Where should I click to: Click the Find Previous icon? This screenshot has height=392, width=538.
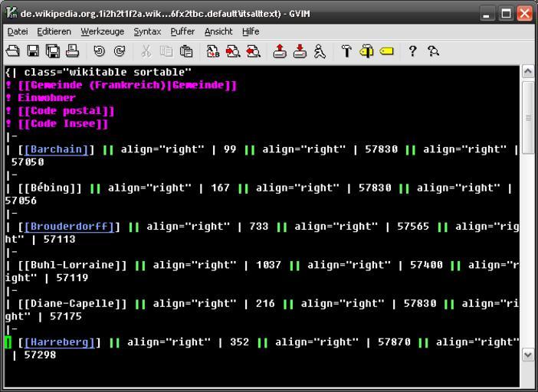coord(253,51)
